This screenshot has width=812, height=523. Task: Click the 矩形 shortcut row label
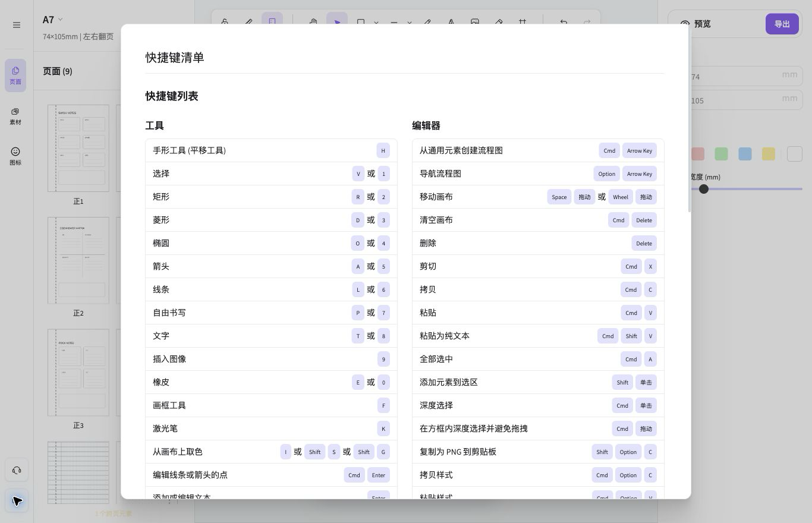[x=161, y=197]
